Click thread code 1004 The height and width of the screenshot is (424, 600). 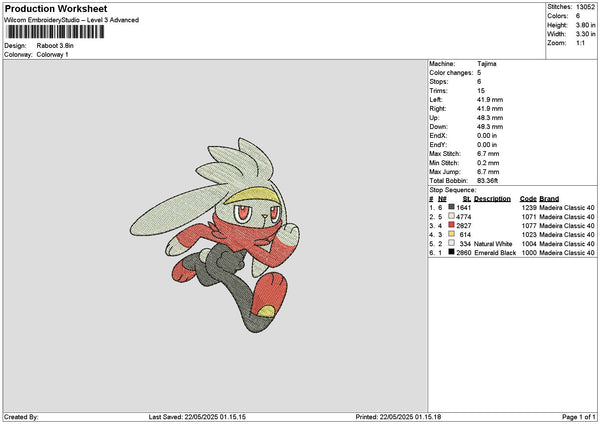(529, 244)
